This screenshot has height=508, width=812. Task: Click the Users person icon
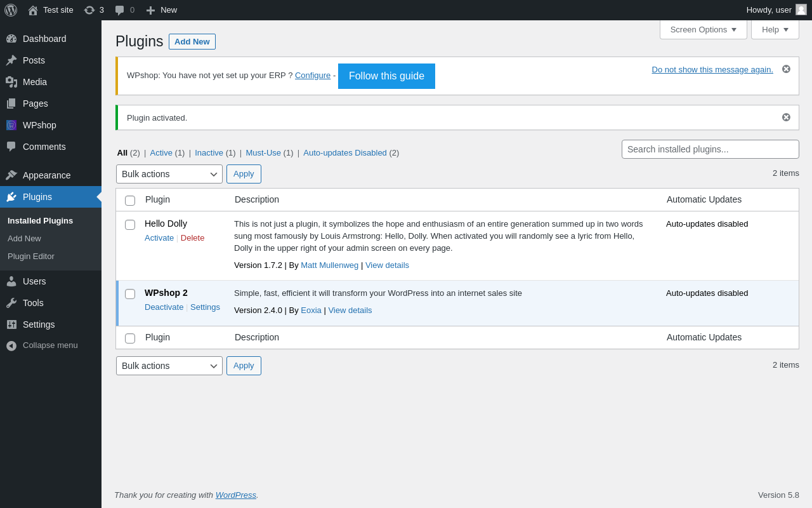click(11, 281)
